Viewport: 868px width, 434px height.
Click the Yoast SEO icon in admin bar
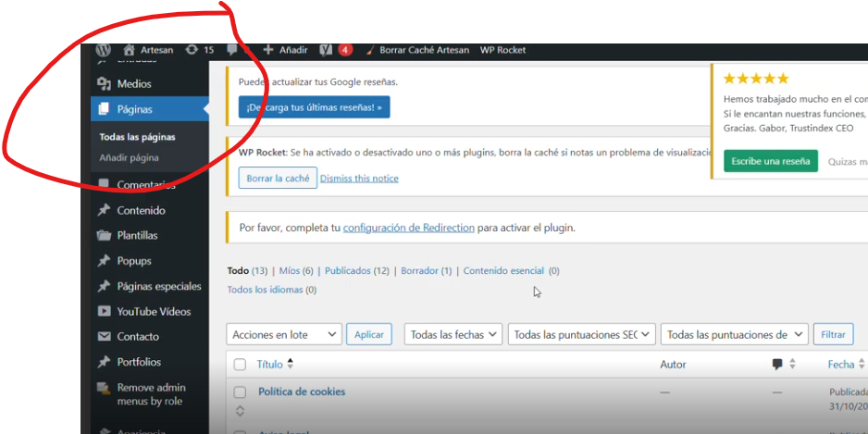pyautogui.click(x=327, y=50)
